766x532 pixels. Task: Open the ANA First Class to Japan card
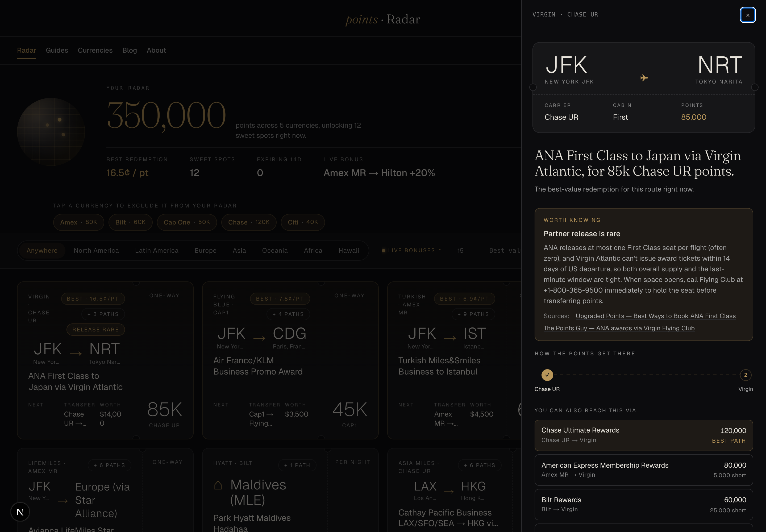click(x=105, y=360)
